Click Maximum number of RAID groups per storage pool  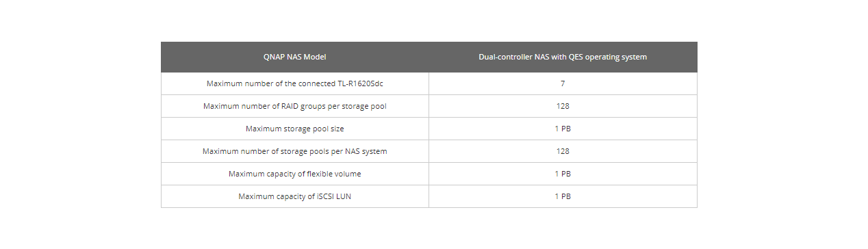click(x=295, y=106)
